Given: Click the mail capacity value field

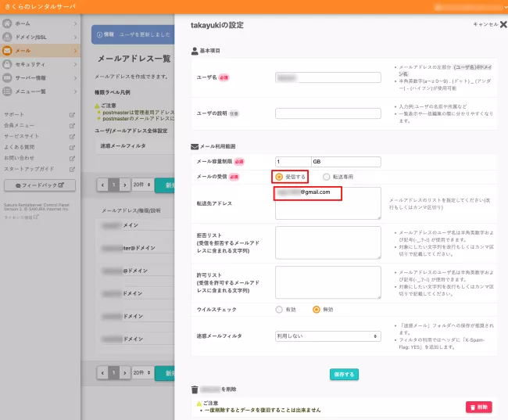Looking at the screenshot, I should click(x=293, y=162).
